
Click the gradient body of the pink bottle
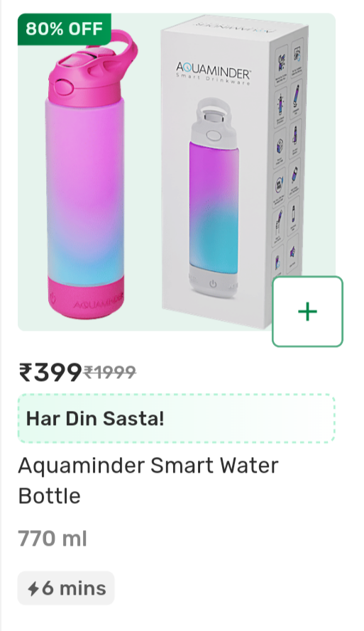click(86, 189)
